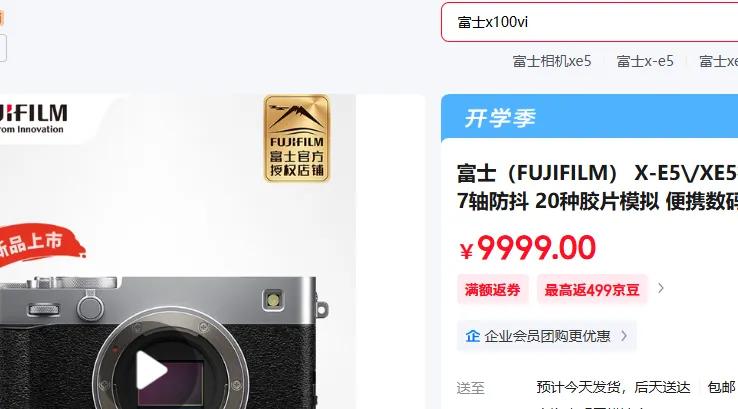Open the 企业会员团购更优惠 link
738x409 pixels.
[x=547, y=336]
